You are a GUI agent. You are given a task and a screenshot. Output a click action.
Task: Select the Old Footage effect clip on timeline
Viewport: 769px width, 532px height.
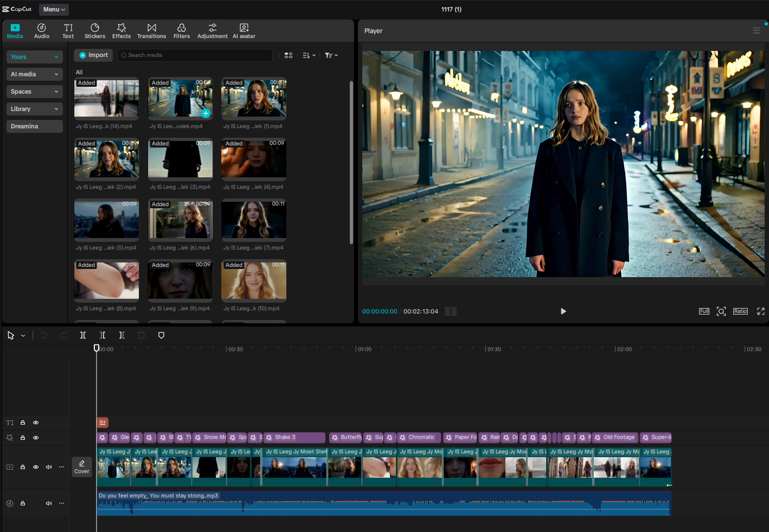(614, 438)
